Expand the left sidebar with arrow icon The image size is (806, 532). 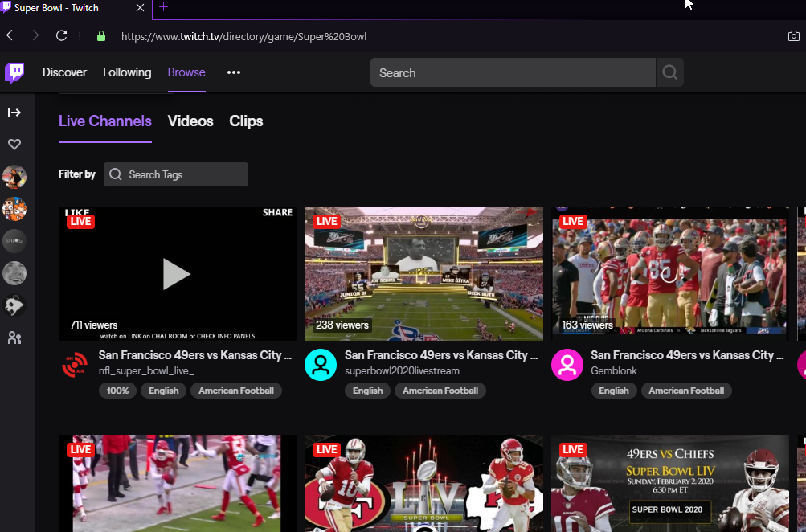(x=14, y=113)
